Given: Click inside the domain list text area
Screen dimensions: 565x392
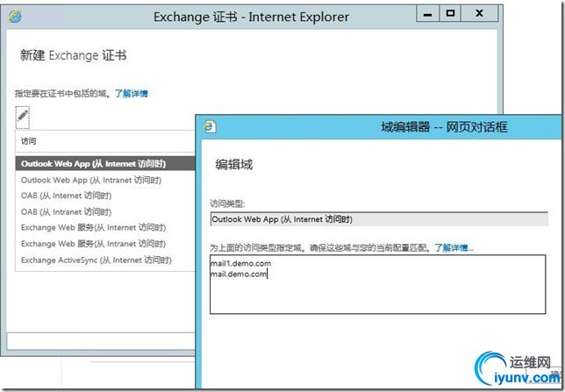Looking at the screenshot, I should coord(377,284).
